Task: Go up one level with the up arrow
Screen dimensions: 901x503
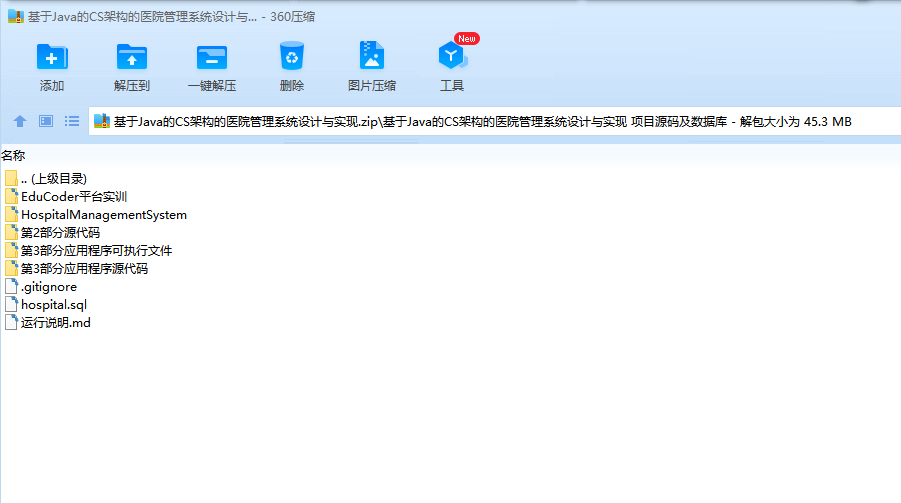Action: point(20,121)
